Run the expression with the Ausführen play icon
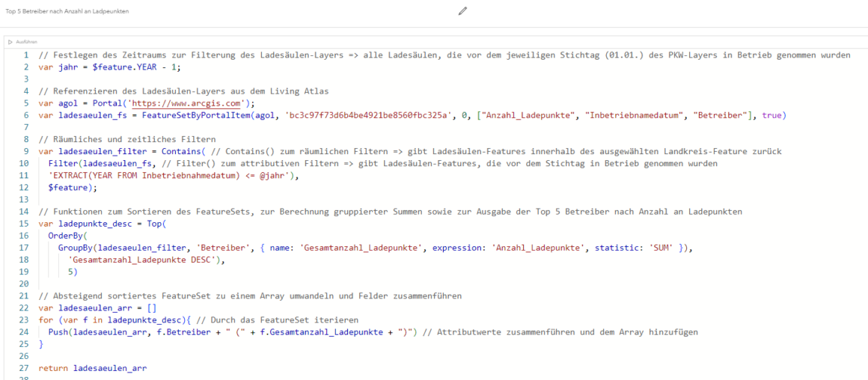Screen dimensions: 868x380 click(x=10, y=41)
